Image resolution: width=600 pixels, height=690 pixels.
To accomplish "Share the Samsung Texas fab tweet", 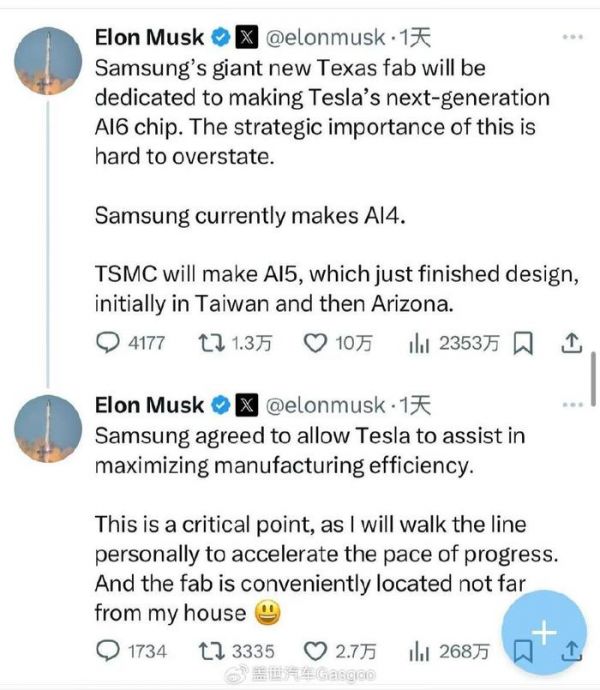I will (x=571, y=344).
